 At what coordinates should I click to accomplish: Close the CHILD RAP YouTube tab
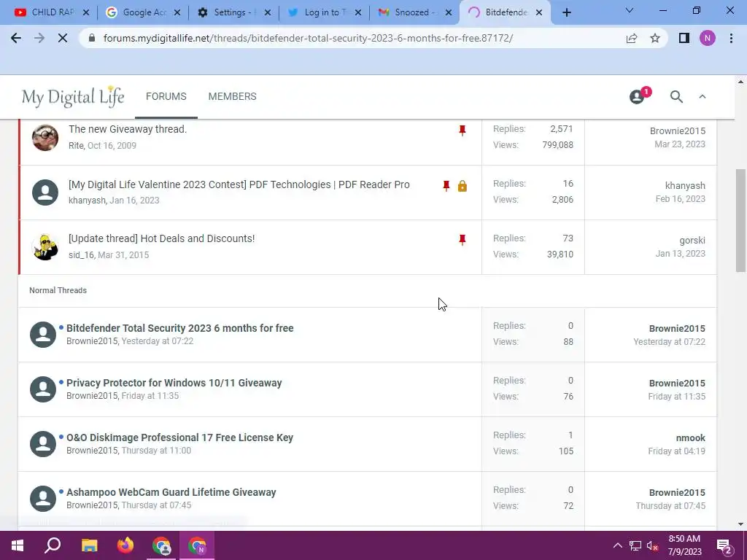tap(86, 13)
